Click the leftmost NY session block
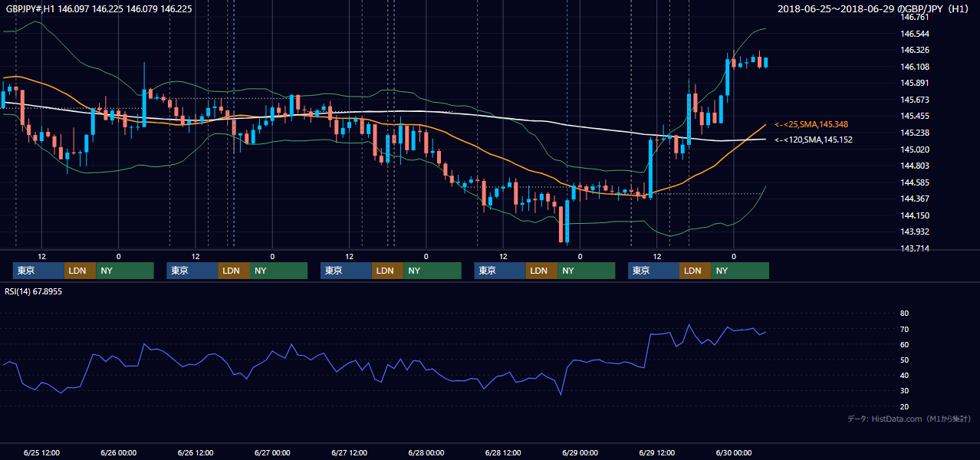Screen dimensions: 980x460 [125, 271]
